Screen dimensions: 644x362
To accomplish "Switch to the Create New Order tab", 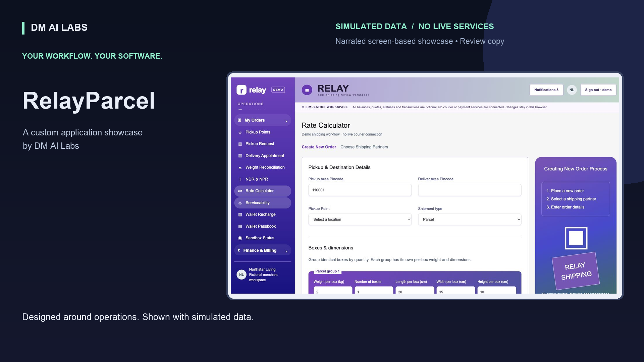I will 319,147.
